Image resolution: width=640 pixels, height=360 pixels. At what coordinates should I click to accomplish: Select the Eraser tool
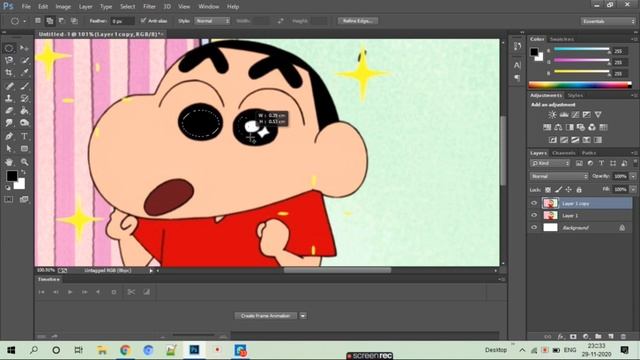click(9, 111)
